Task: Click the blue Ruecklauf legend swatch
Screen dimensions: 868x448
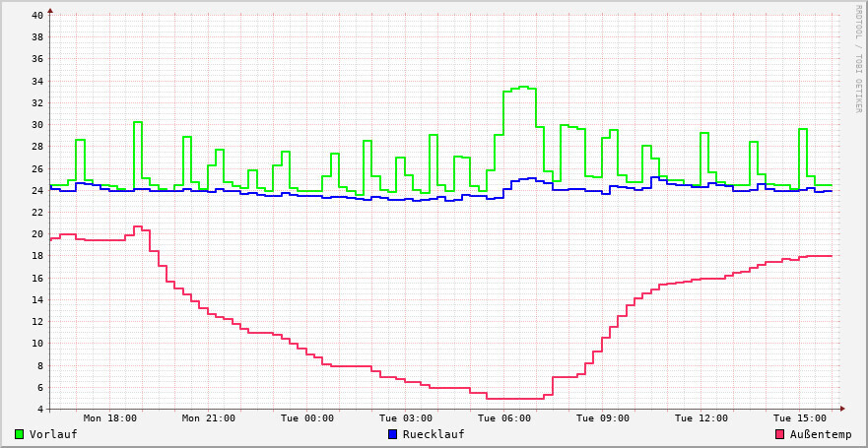Action: (x=392, y=434)
